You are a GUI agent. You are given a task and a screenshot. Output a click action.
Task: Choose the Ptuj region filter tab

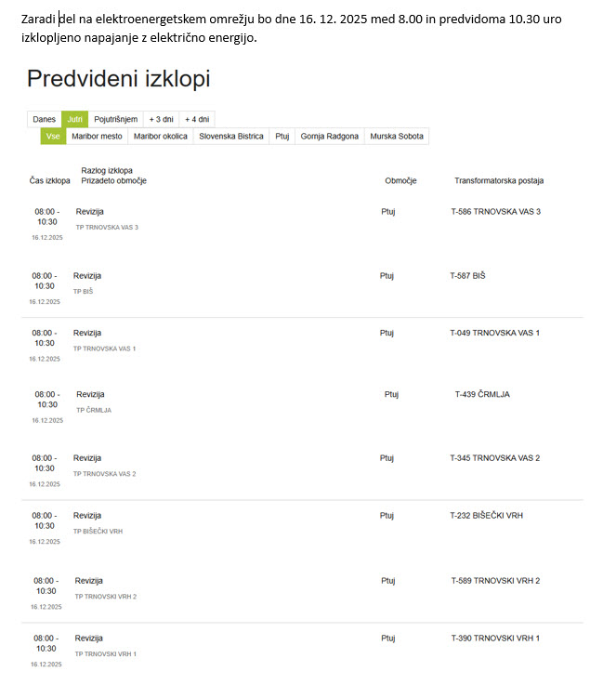pyautogui.click(x=282, y=137)
